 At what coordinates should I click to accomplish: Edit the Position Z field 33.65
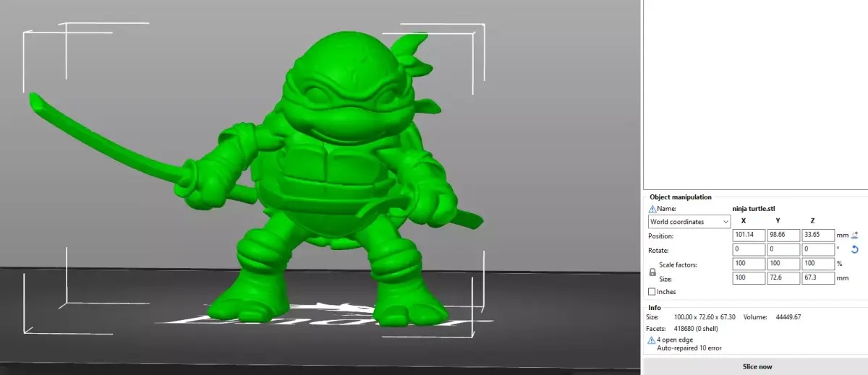pos(818,236)
